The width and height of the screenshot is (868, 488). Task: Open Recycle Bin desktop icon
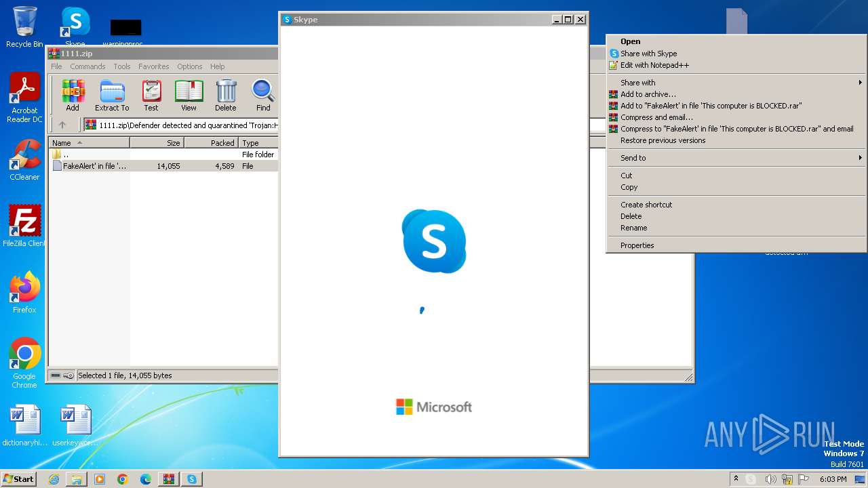click(x=24, y=27)
